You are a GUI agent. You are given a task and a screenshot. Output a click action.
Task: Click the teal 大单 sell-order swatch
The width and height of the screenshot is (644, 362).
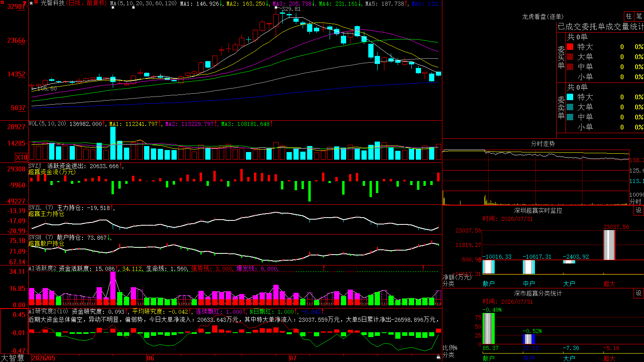pyautogui.click(x=570, y=107)
